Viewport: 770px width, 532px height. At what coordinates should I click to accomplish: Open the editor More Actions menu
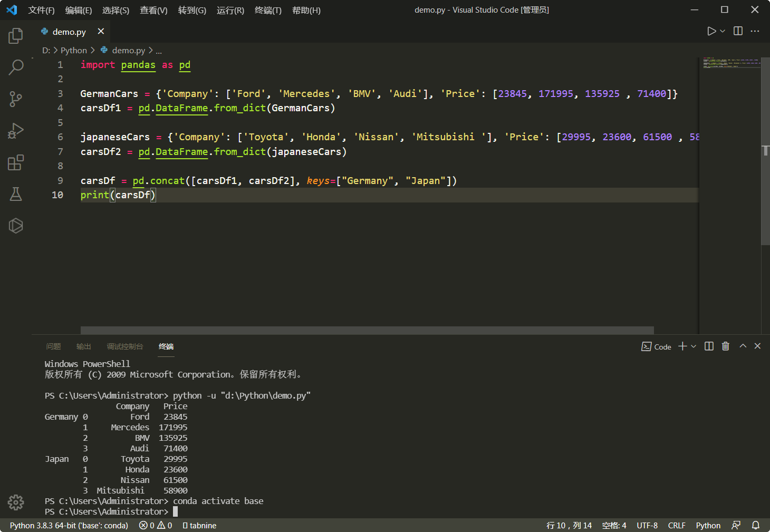[x=755, y=32]
